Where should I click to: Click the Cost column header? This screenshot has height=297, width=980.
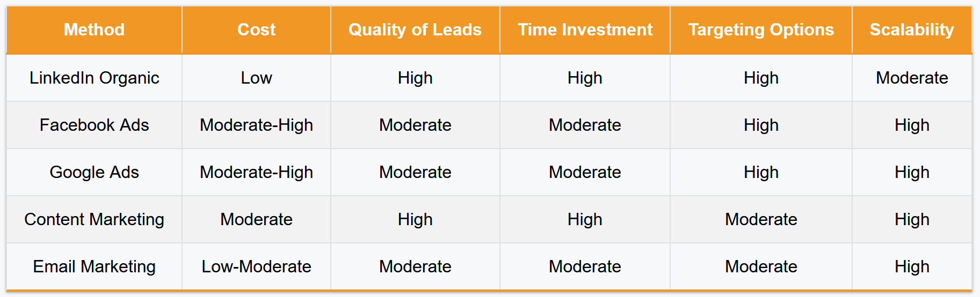click(256, 29)
